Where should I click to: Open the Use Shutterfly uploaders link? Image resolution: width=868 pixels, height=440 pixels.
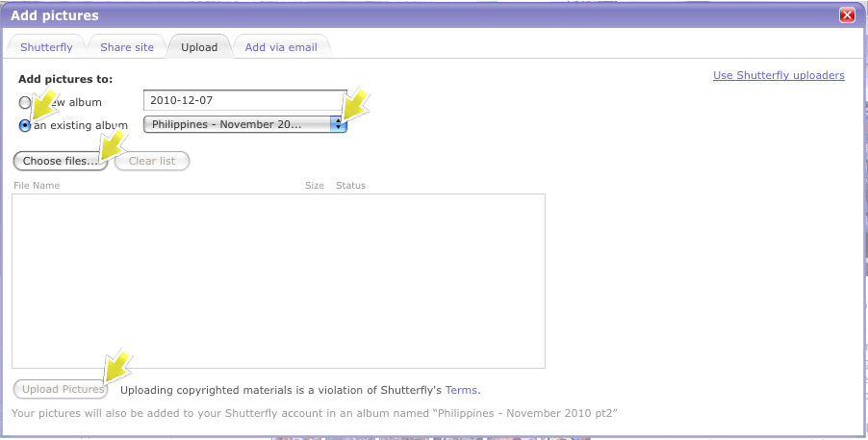(779, 75)
